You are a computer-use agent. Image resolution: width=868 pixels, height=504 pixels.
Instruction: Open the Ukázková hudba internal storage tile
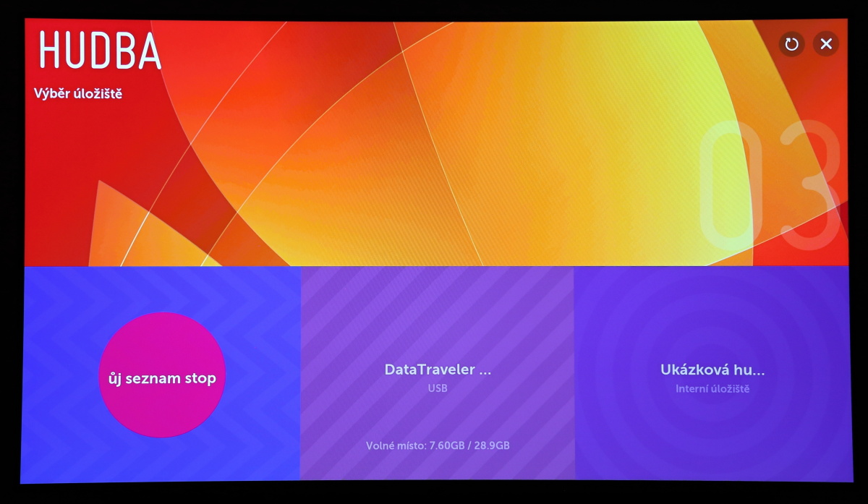(x=712, y=373)
